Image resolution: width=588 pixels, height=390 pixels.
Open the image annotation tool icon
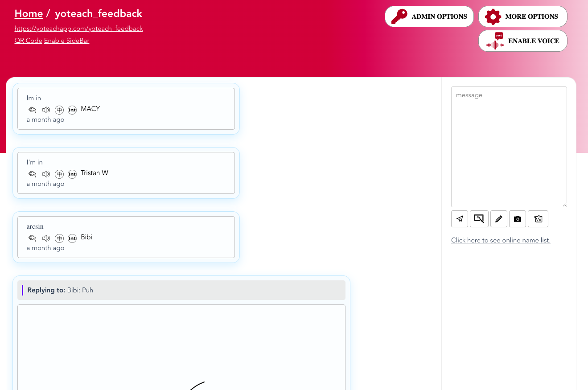[479, 219]
